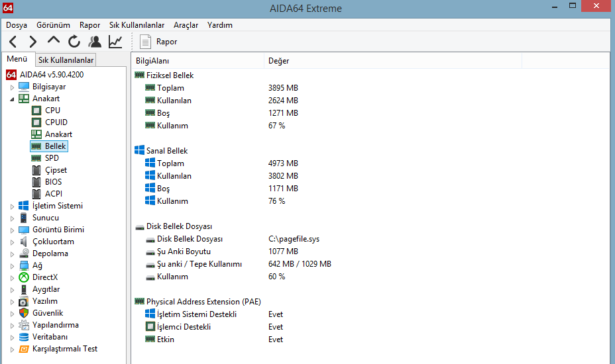Click the AIDA64 root logo icon in tree

coord(11,74)
